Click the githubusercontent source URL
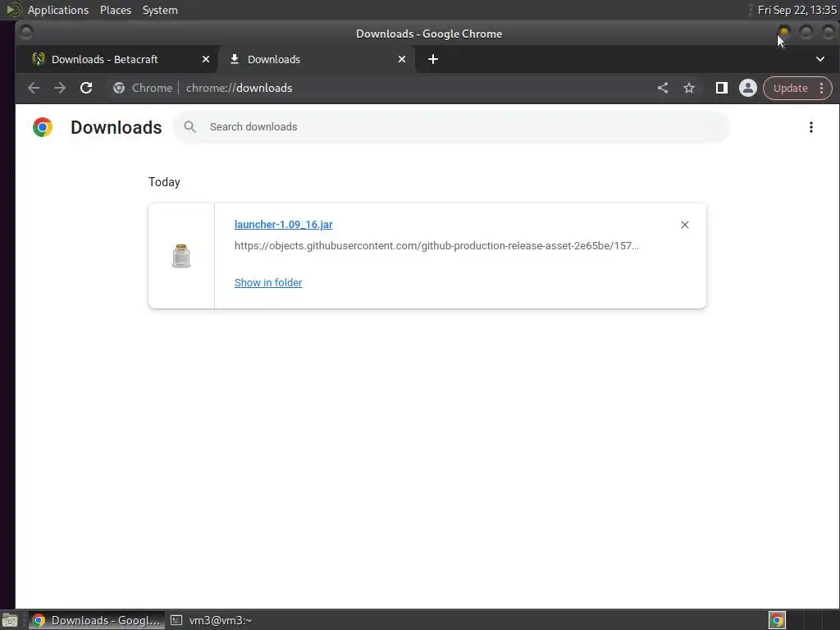Image resolution: width=840 pixels, height=630 pixels. click(436, 246)
